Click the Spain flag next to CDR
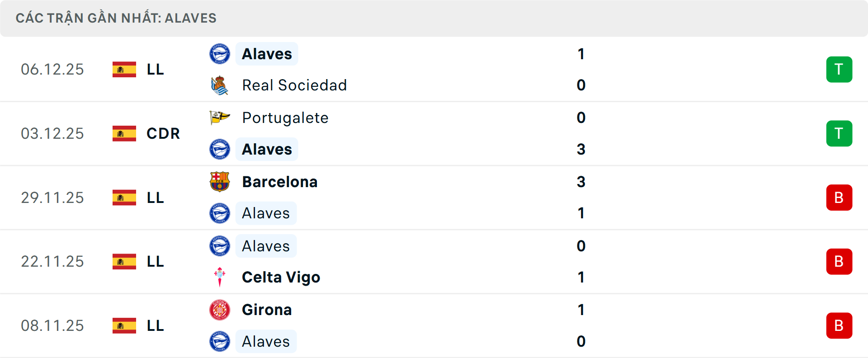The width and height of the screenshot is (868, 358). point(123,133)
